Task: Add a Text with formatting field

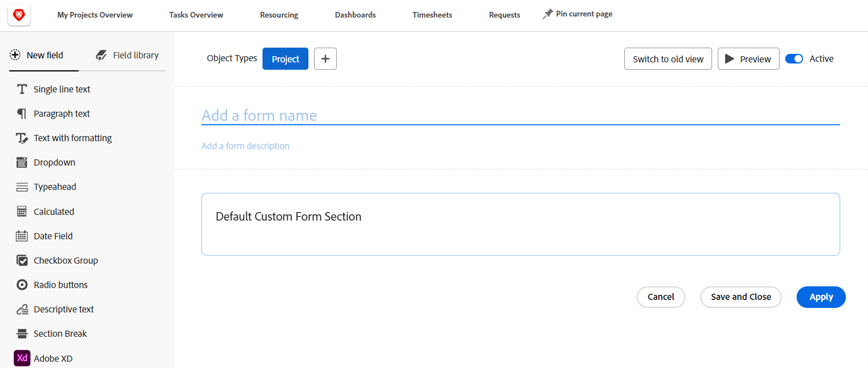Action: [x=73, y=138]
